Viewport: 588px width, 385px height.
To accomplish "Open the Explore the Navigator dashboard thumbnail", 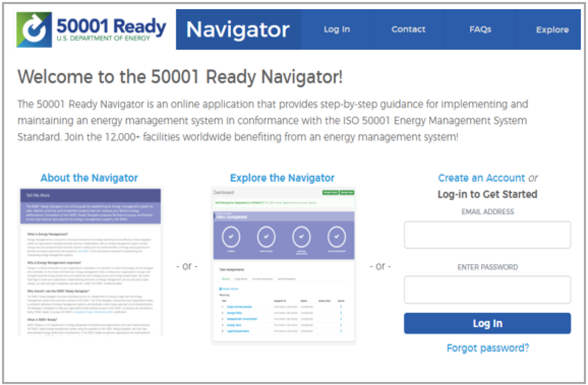I will point(283,266).
